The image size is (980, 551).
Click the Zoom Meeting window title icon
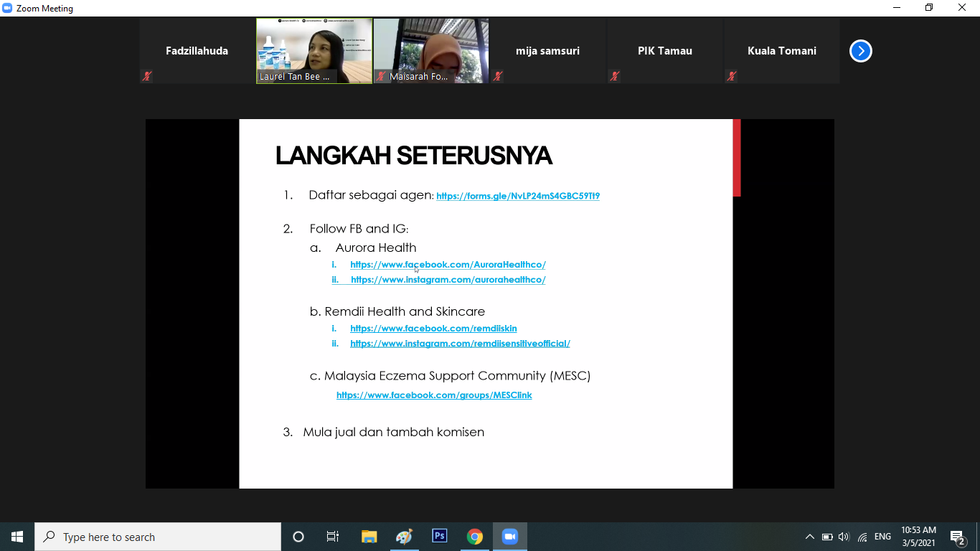pyautogui.click(x=7, y=8)
